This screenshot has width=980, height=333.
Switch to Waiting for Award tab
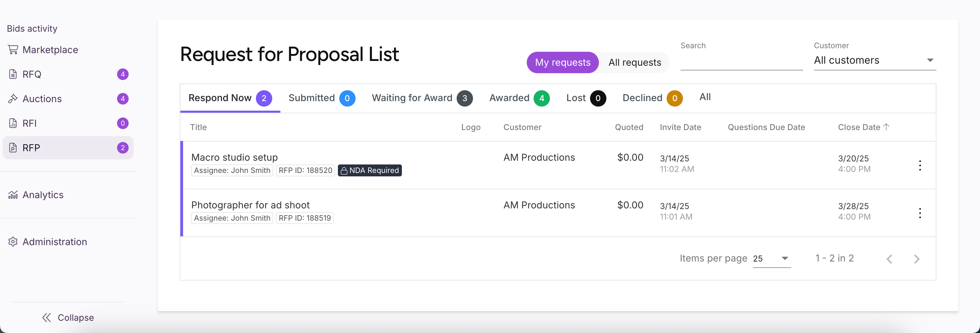pyautogui.click(x=422, y=98)
